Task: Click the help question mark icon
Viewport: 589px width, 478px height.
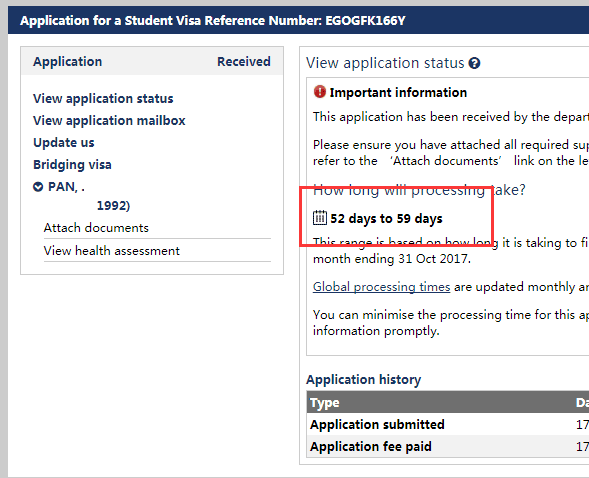Action: coord(474,63)
